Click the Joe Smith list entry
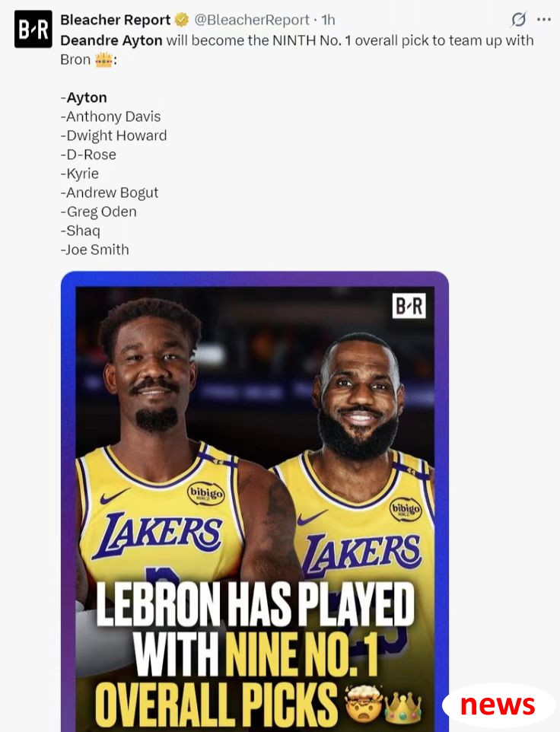 pyautogui.click(x=95, y=250)
